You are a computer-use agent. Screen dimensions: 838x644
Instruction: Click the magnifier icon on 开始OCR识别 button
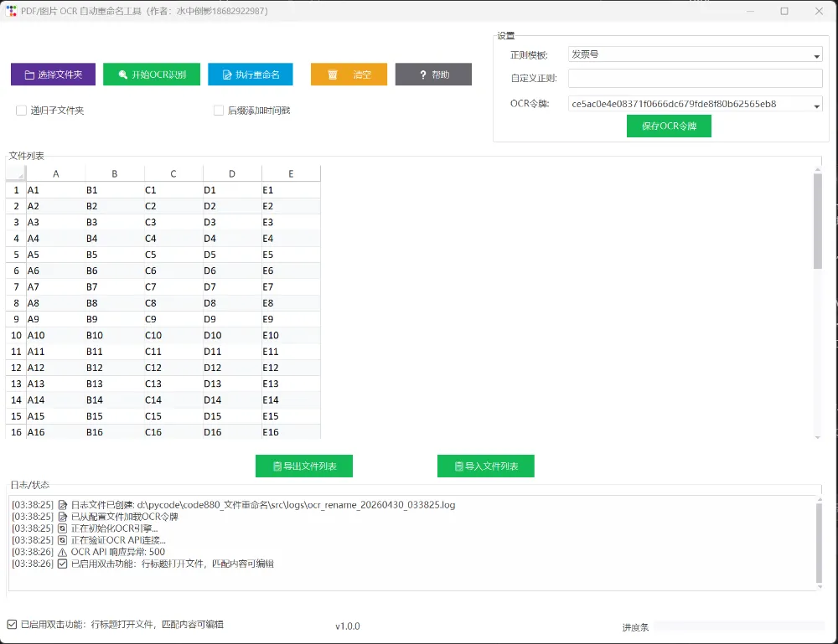(x=123, y=75)
